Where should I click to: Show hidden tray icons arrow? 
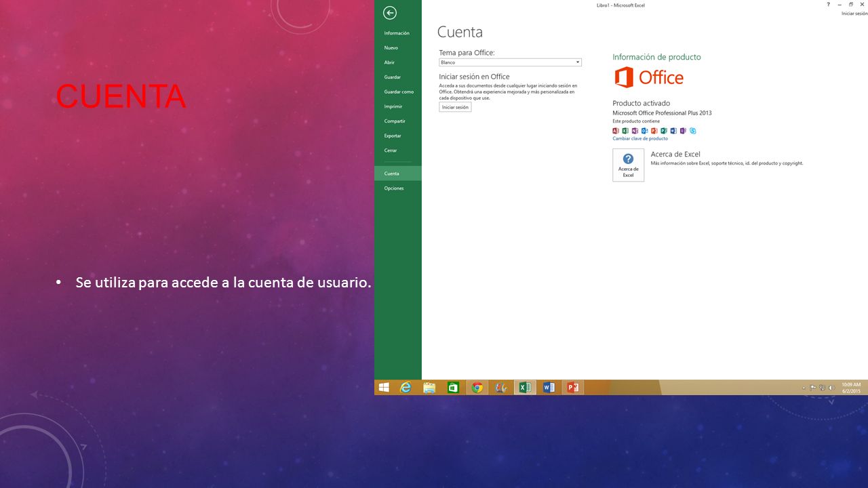coord(804,388)
